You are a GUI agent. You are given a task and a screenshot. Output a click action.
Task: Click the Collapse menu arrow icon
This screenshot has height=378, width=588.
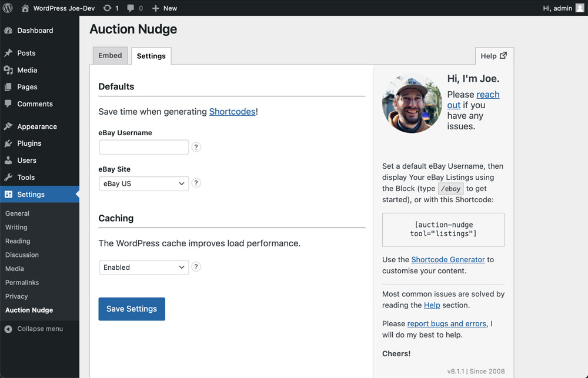[x=8, y=329]
